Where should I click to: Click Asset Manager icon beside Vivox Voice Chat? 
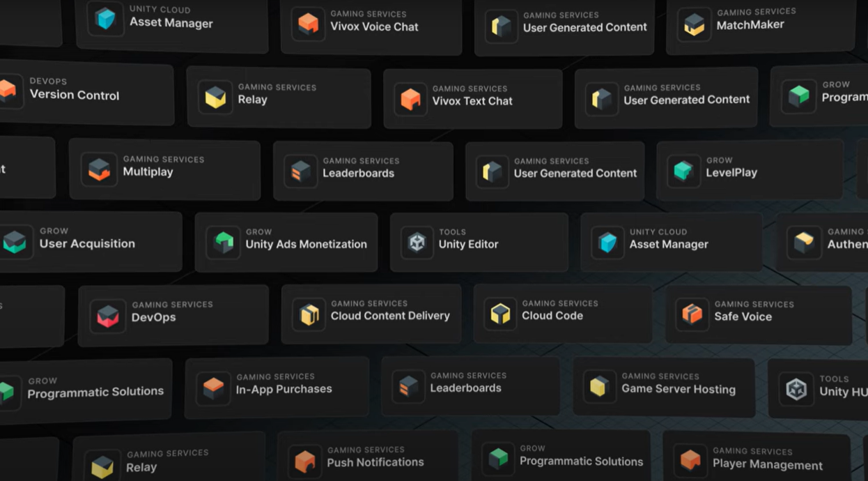[x=106, y=19]
